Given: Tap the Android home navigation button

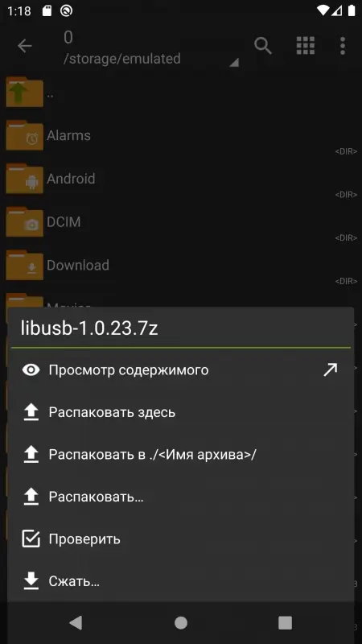Looking at the screenshot, I should click(x=181, y=623).
